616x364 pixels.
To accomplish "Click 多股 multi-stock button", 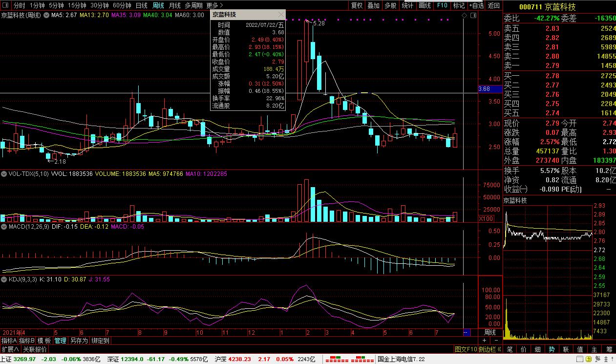I will (x=390, y=5).
